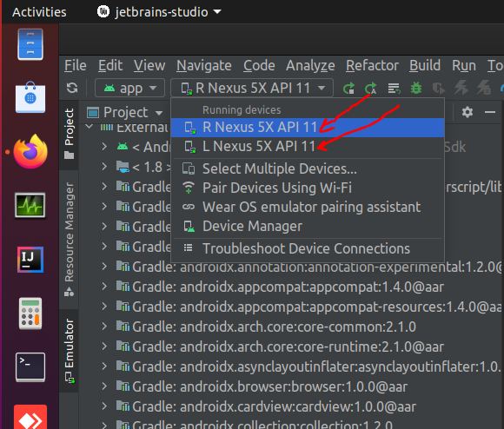Screen dimensions: 504x429
Task: Launch IntelliJ IDEA from the dock
Action: click(x=30, y=260)
